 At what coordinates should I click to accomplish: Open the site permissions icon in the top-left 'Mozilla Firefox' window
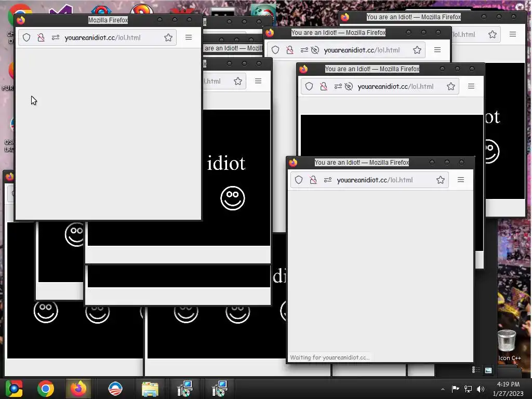click(56, 37)
